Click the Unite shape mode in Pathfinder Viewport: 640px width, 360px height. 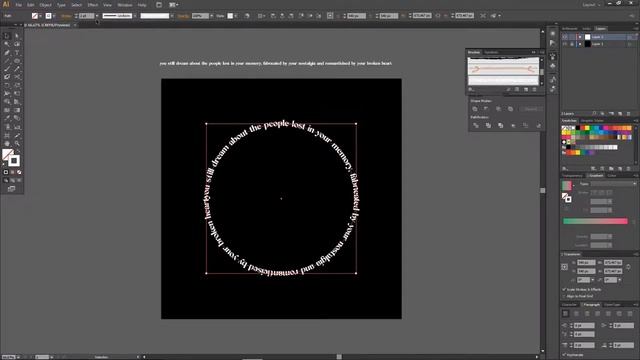click(475, 109)
